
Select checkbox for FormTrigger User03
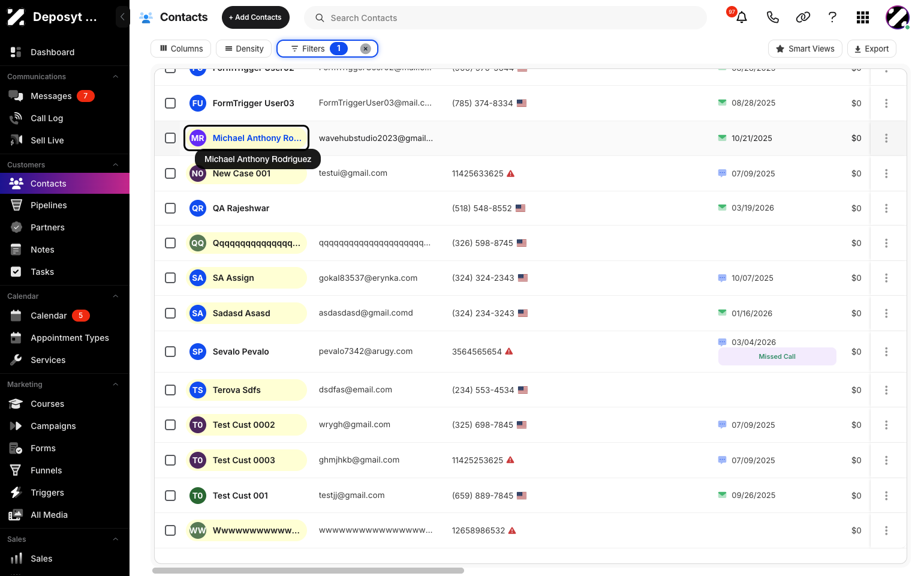click(170, 103)
